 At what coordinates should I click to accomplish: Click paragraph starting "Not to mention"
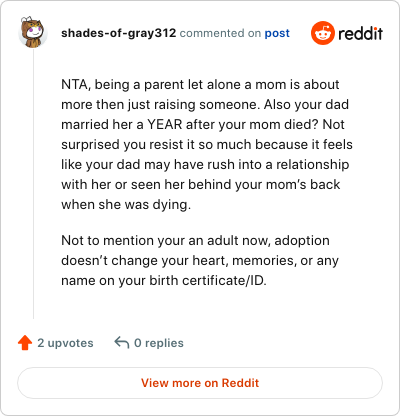coord(200,260)
